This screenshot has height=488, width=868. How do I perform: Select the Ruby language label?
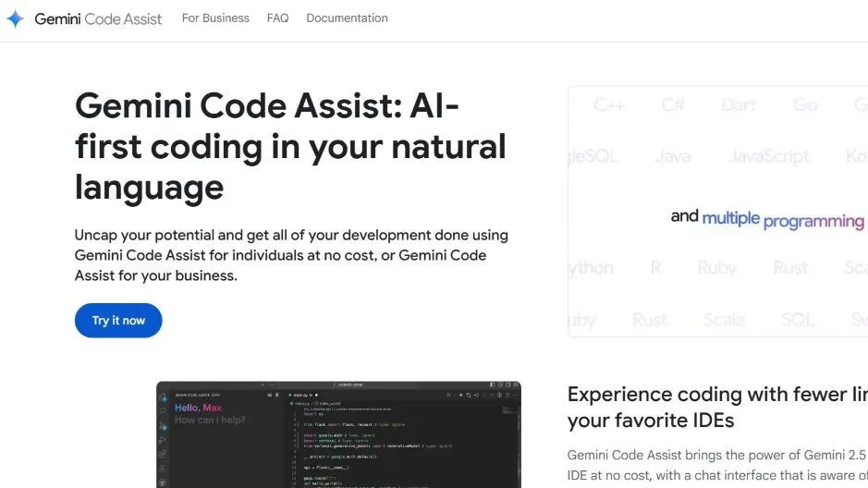point(717,268)
